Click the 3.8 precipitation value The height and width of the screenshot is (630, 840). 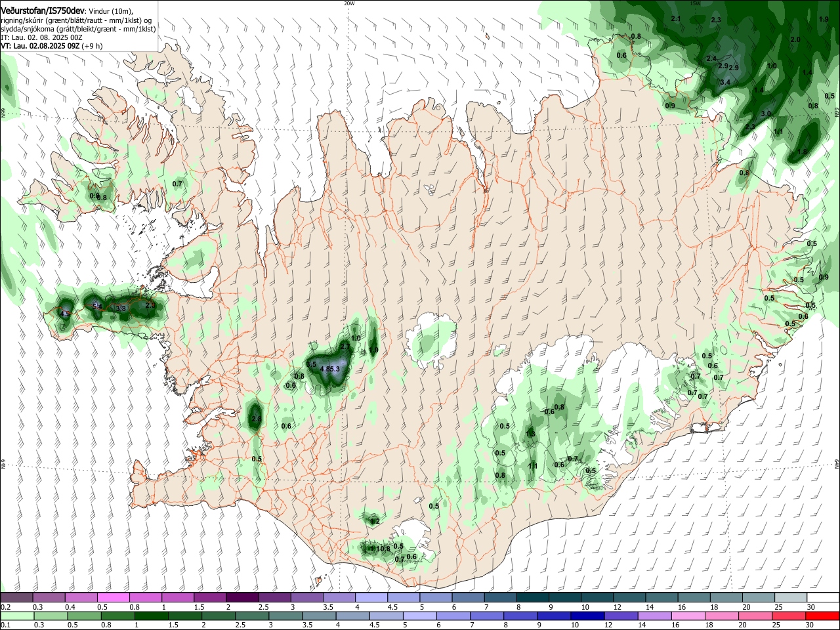tap(121, 308)
